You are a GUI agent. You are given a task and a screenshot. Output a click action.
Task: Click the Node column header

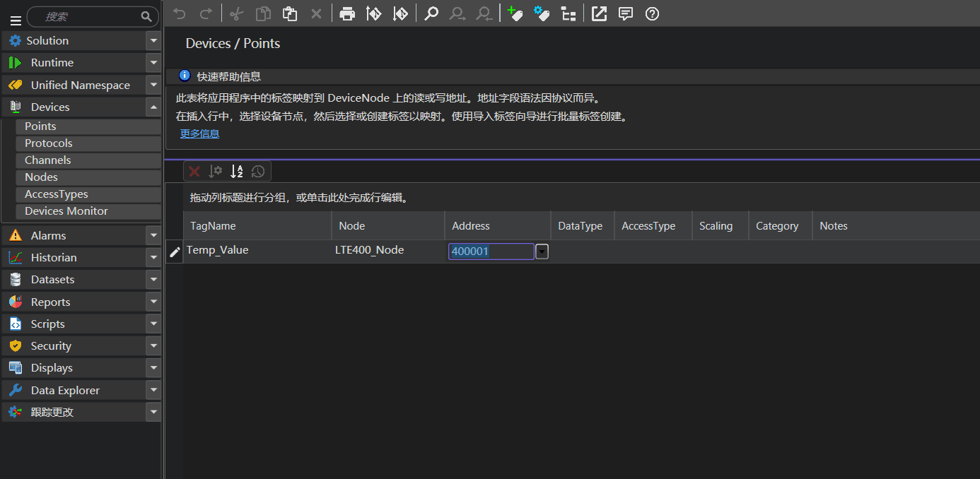(388, 226)
